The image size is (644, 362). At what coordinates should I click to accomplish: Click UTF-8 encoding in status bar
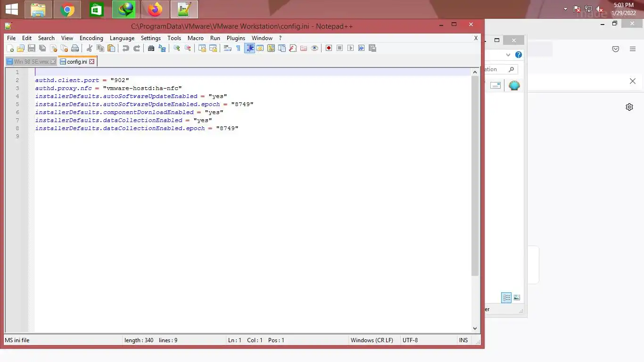pos(410,340)
